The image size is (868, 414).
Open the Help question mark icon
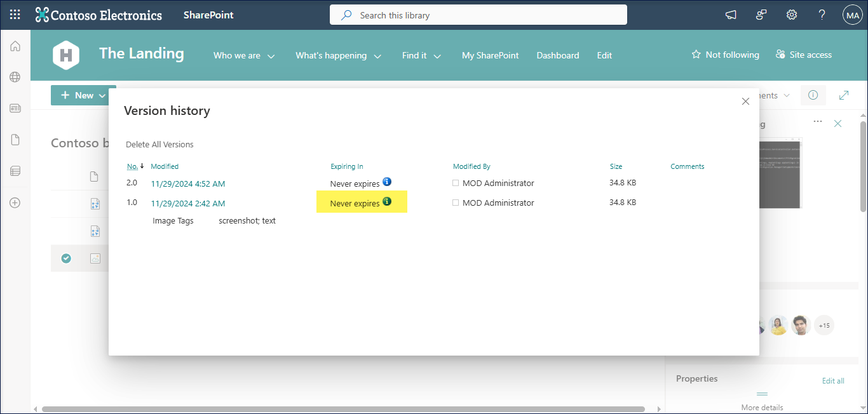coord(822,15)
